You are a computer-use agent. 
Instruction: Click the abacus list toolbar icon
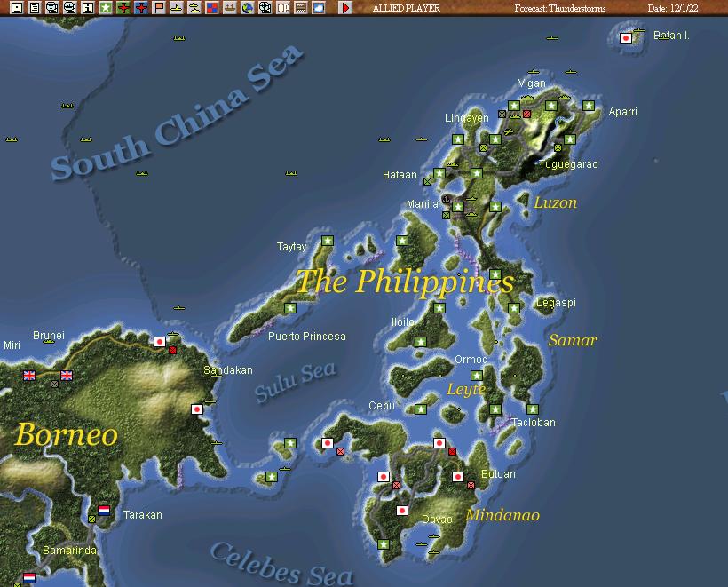301,7
